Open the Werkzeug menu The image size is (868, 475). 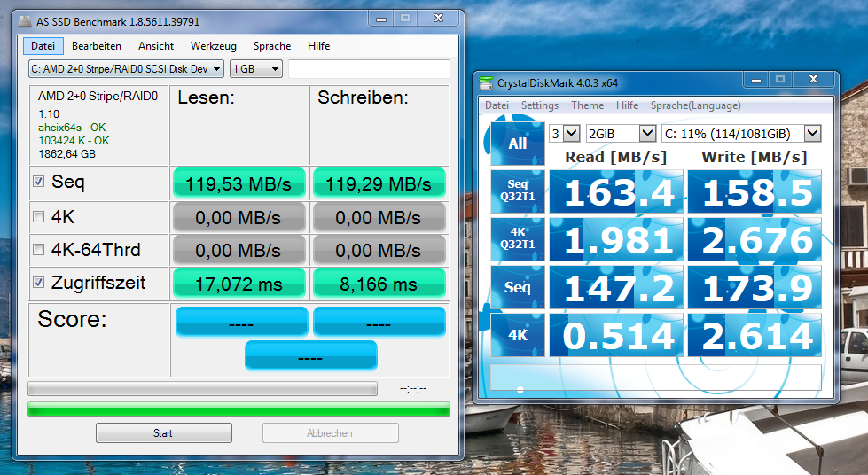coord(213,46)
